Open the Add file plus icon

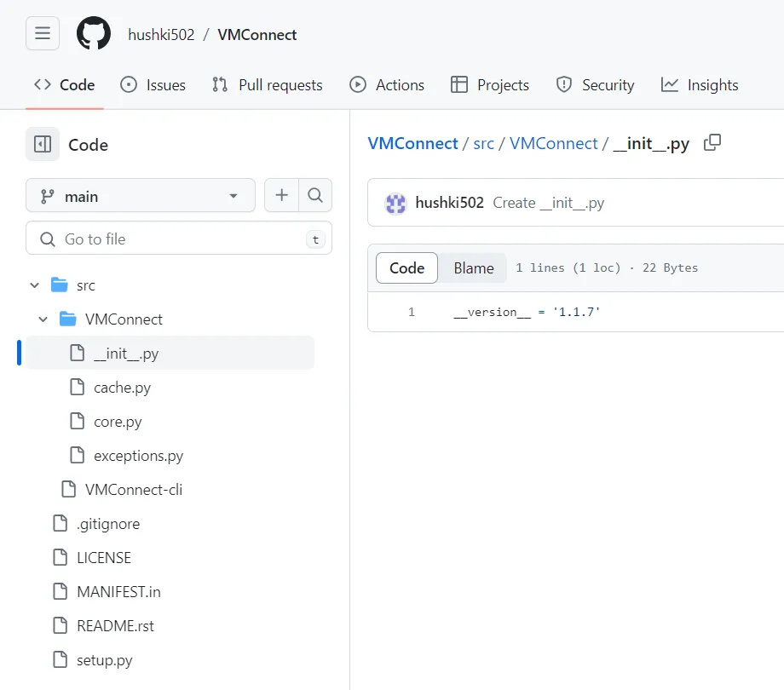[281, 195]
